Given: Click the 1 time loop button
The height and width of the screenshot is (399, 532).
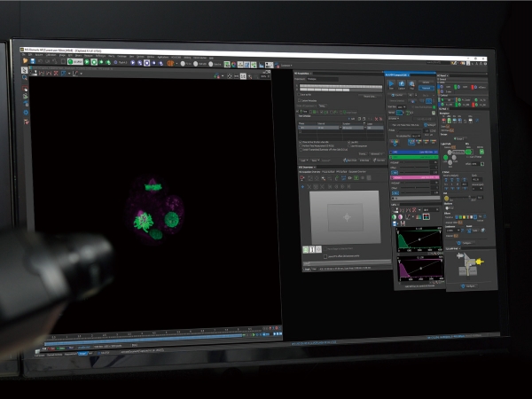Looking at the screenshot, I should [364, 160].
